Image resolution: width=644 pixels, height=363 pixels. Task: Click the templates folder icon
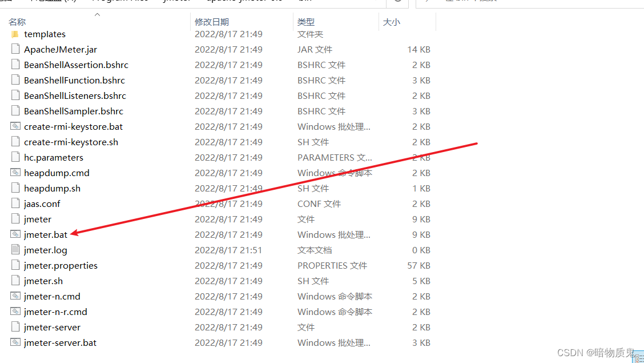point(15,34)
